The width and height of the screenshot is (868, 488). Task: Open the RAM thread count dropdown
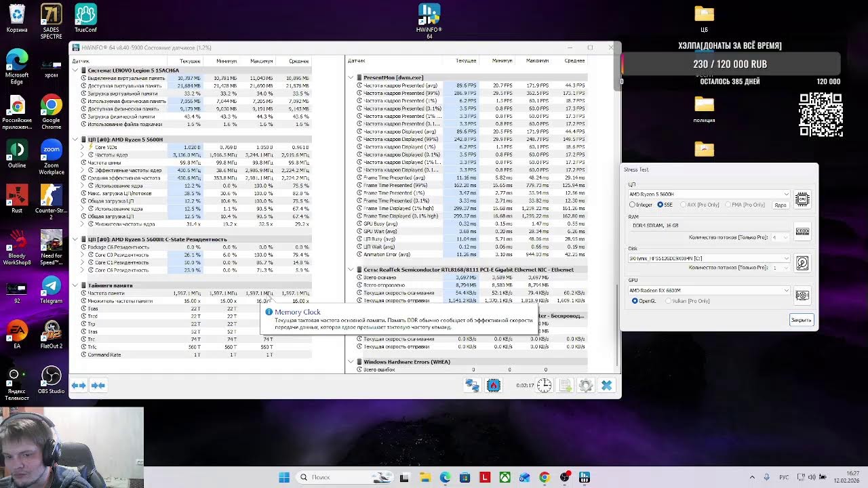(x=781, y=237)
